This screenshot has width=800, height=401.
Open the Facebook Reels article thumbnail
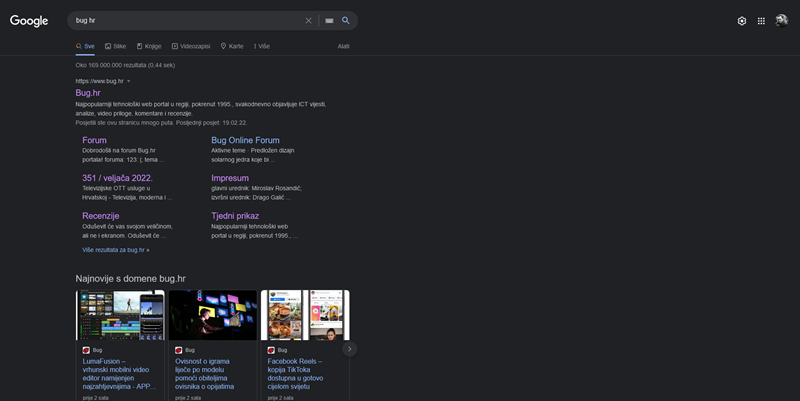(x=305, y=315)
